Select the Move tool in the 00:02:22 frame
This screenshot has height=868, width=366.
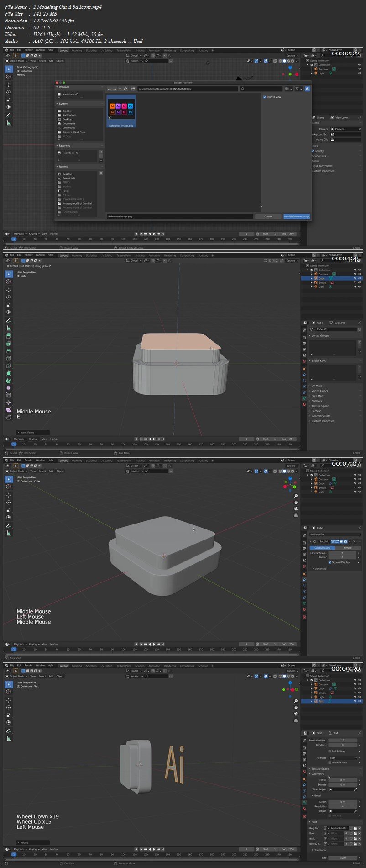pos(9,85)
